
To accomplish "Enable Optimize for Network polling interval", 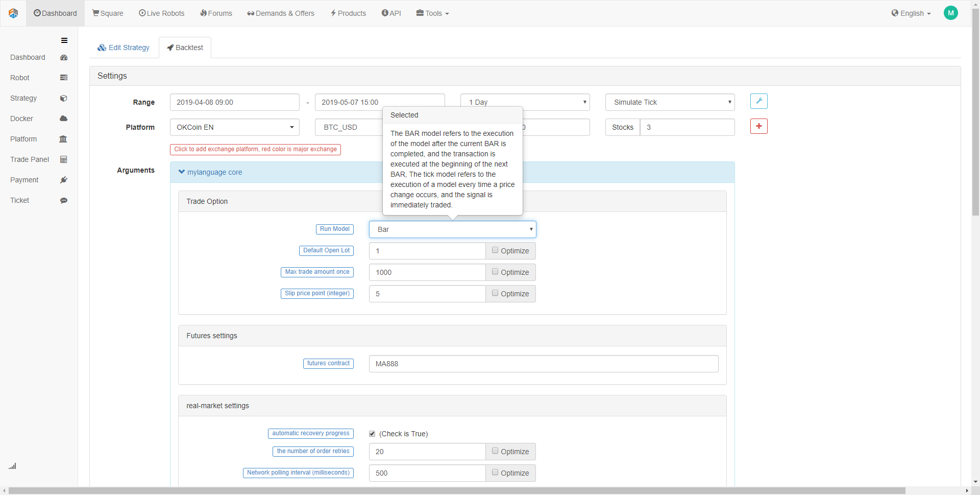I will tap(495, 473).
